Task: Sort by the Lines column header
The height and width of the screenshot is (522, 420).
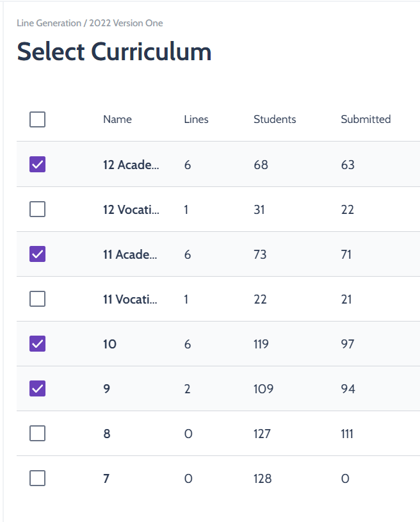Action: (196, 119)
